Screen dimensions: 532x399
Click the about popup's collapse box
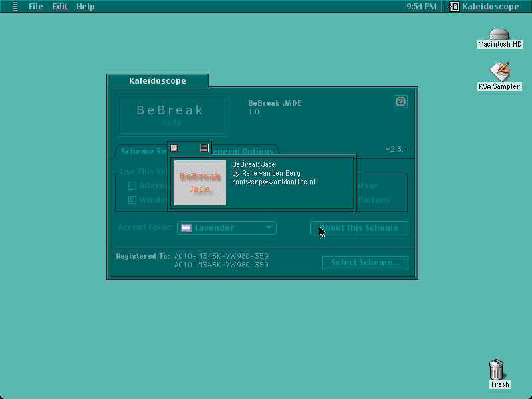tap(204, 148)
